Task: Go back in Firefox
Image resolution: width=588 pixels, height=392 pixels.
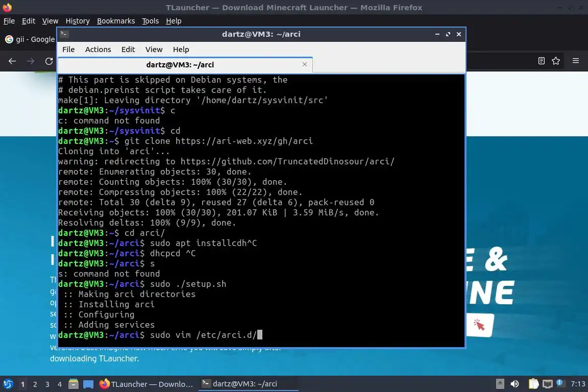Action: [x=12, y=61]
